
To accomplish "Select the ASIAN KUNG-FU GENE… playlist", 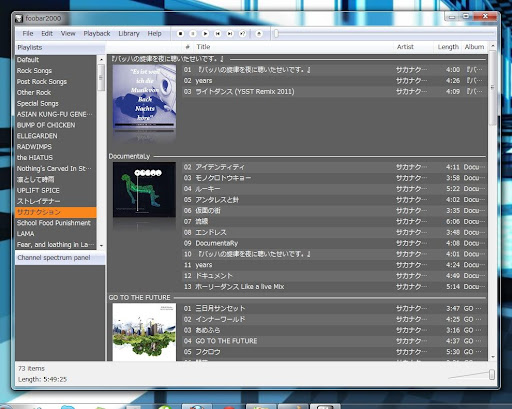I will [x=56, y=114].
